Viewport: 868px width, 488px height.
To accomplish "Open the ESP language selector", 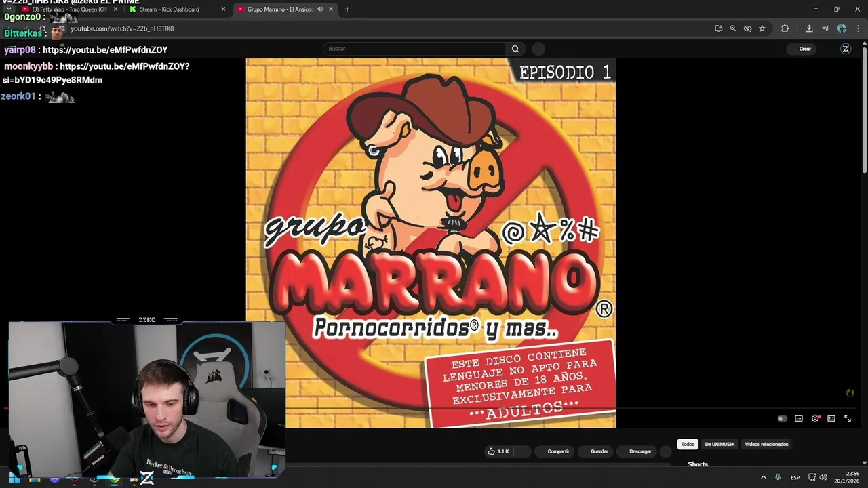I will tap(795, 478).
